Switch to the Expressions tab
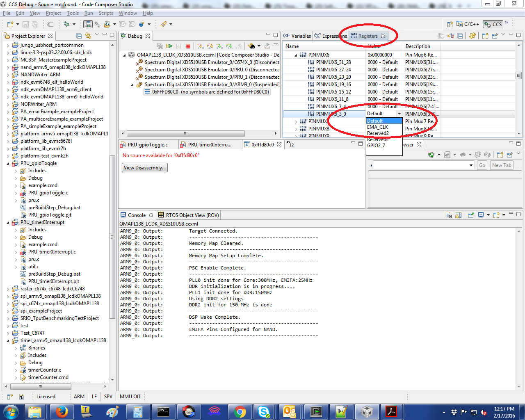The height and width of the screenshot is (420, 525). pyautogui.click(x=331, y=36)
